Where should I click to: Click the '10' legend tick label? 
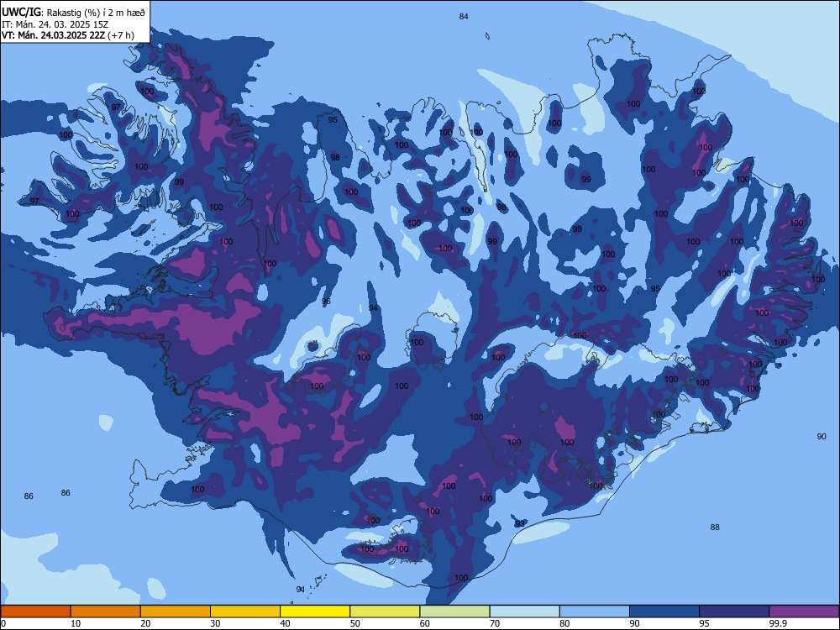pos(76,623)
